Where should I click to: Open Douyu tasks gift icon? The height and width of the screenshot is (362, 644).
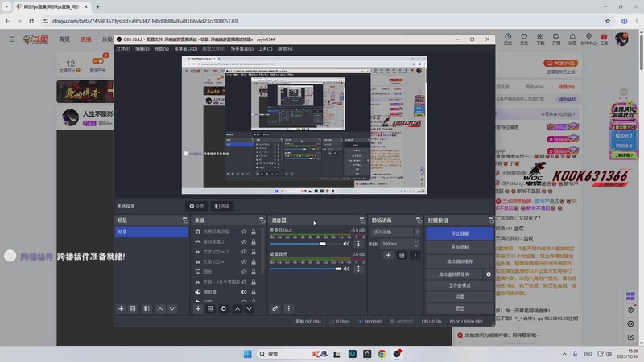pyautogui.click(x=604, y=39)
